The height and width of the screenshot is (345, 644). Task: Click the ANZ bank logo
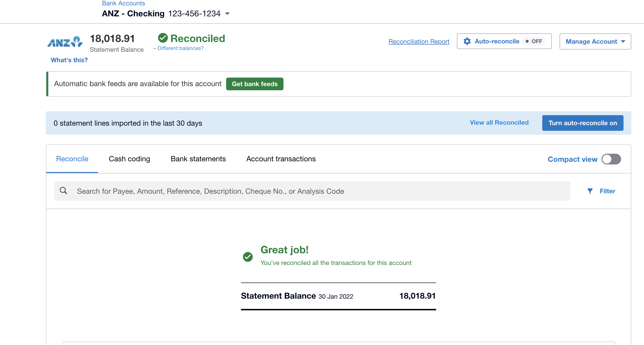[65, 42]
